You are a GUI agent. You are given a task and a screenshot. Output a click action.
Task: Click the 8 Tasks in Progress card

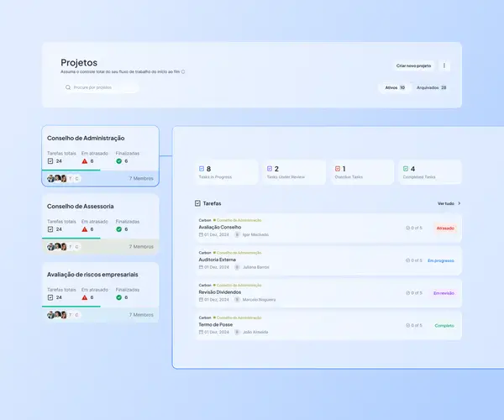point(226,172)
